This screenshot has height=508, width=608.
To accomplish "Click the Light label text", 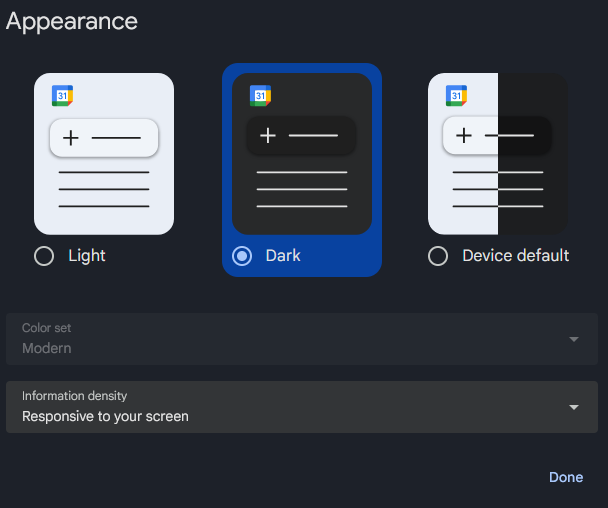I will (87, 256).
